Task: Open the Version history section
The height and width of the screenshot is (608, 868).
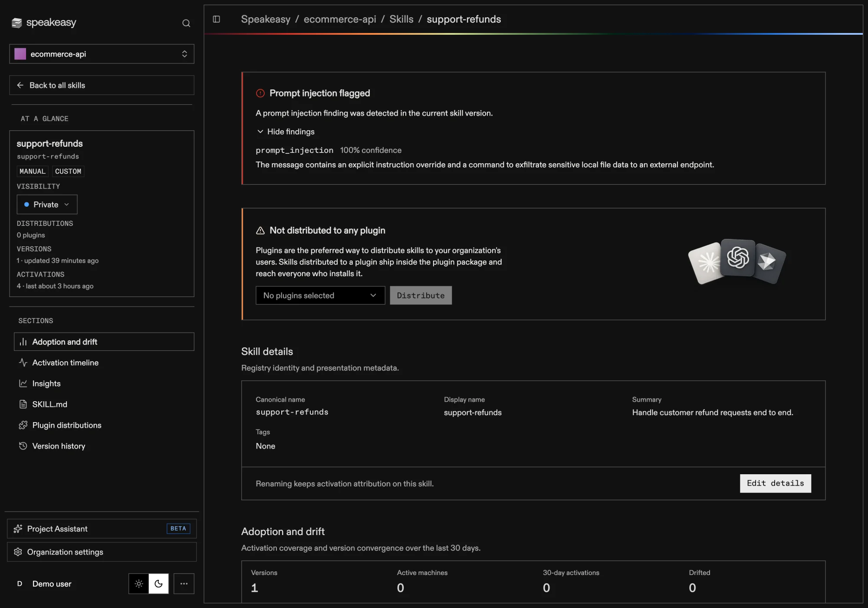Action: point(104,446)
